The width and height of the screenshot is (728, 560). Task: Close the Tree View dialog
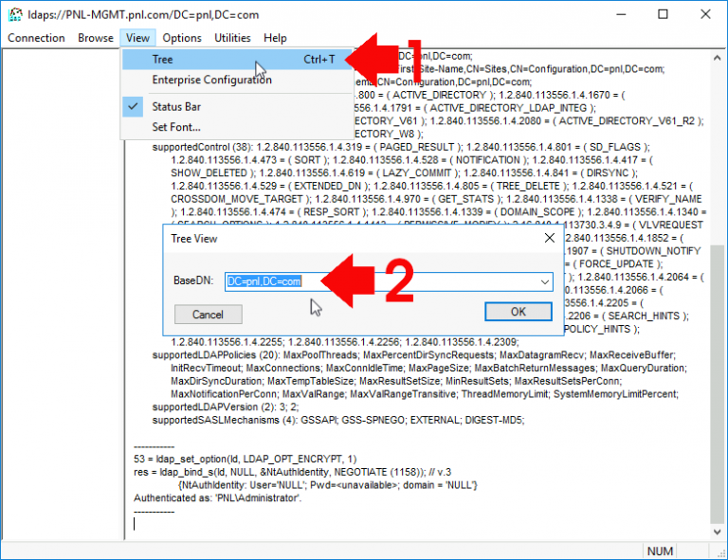549,239
